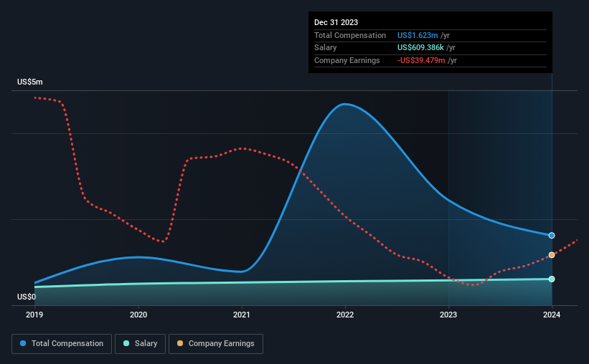This screenshot has height=364, width=589.
Task: Click the teal dot in Salary legend
Action: (126, 343)
